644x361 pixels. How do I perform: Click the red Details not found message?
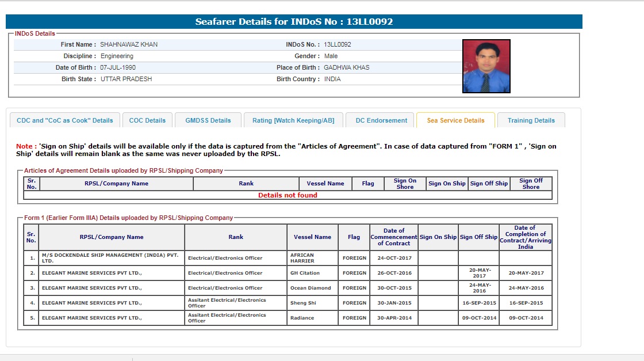(x=287, y=195)
